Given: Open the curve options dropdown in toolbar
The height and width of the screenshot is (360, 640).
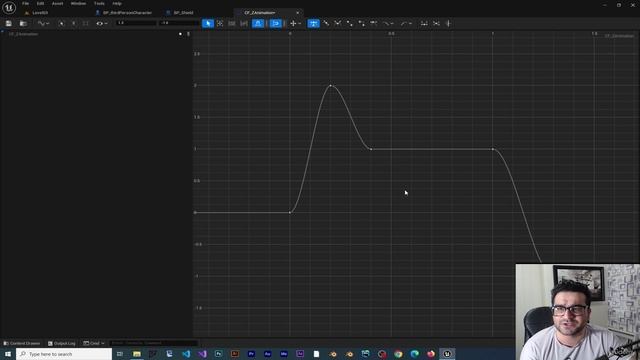Looking at the screenshot, I should tap(43, 24).
